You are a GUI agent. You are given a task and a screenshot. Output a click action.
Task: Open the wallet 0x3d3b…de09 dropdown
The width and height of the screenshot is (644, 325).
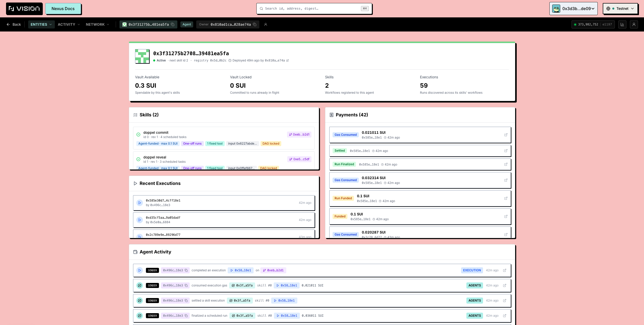pyautogui.click(x=573, y=9)
